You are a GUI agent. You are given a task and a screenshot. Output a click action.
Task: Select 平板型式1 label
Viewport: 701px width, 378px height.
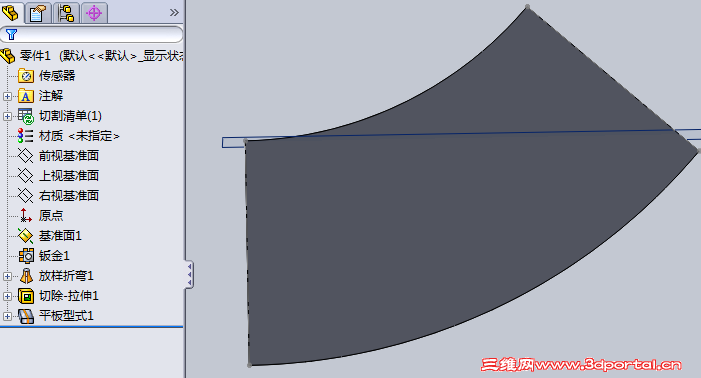pyautogui.click(x=66, y=316)
